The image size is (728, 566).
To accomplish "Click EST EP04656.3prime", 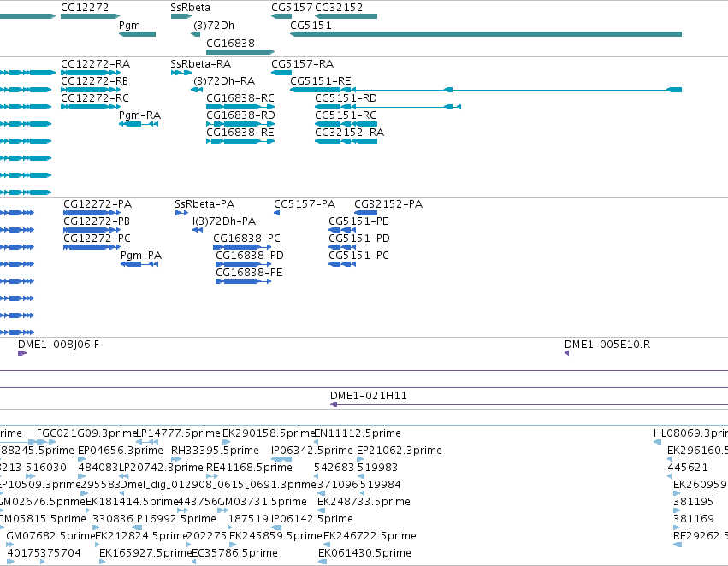I will click(x=82, y=459).
